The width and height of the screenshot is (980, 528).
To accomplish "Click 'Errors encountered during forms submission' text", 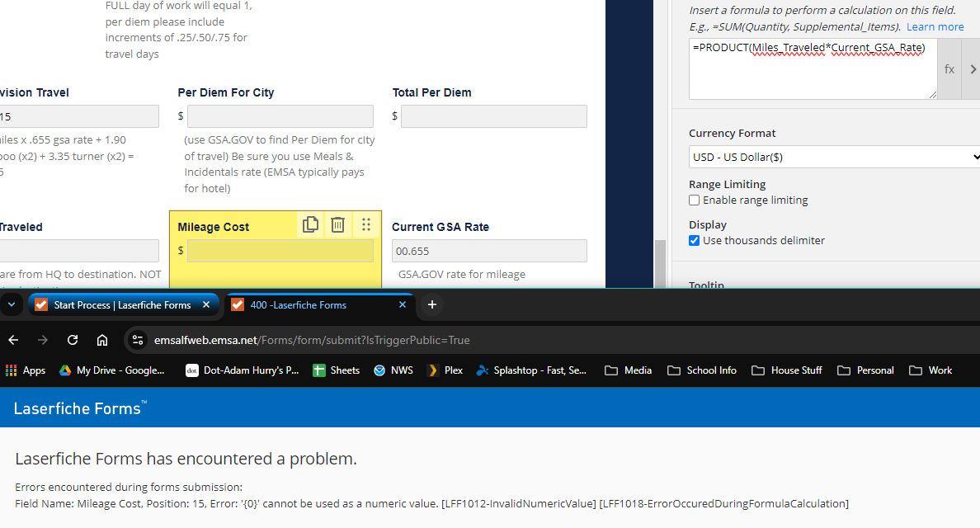I will click(x=129, y=487).
